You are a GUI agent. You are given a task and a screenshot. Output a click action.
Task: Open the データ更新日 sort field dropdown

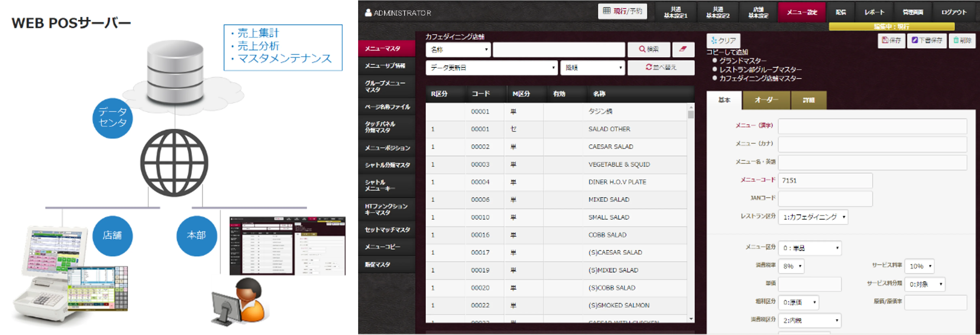(492, 68)
